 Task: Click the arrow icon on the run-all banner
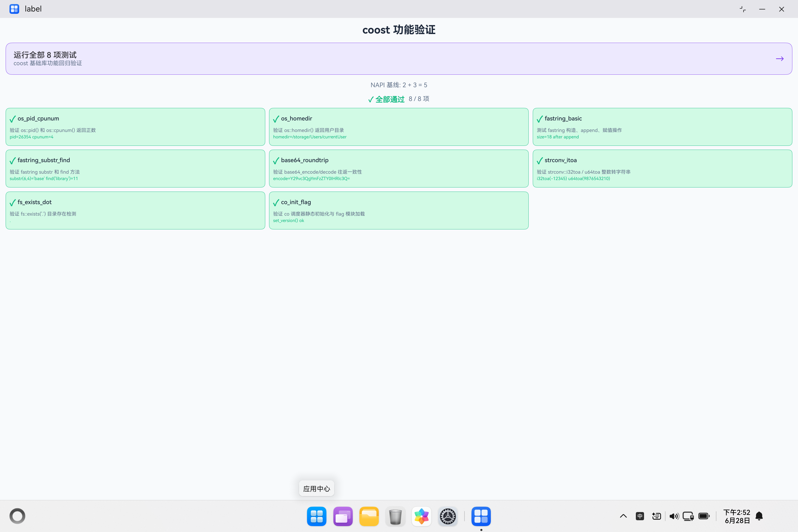(x=780, y=59)
